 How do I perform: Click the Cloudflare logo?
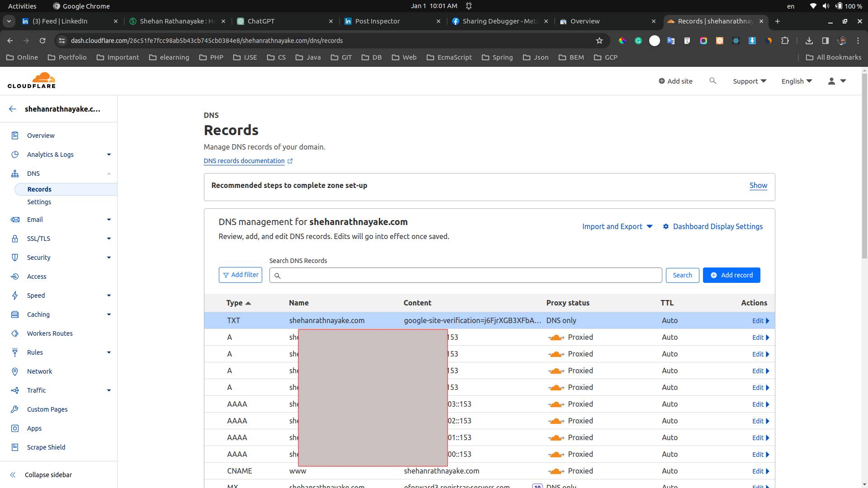point(32,80)
